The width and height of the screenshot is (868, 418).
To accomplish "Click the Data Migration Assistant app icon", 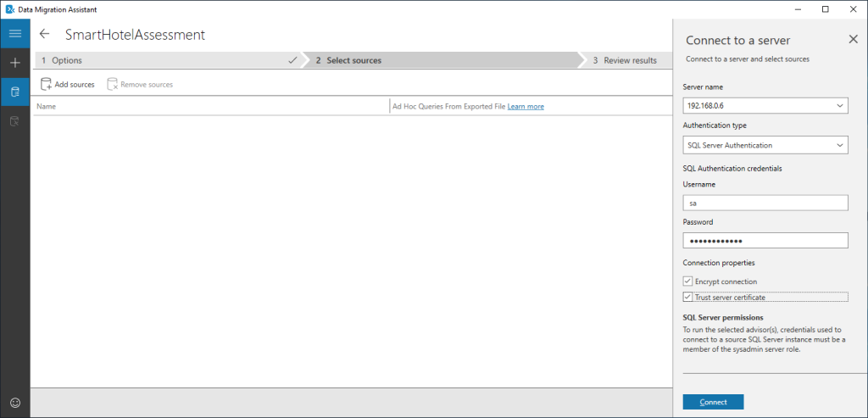I will coord(9,9).
